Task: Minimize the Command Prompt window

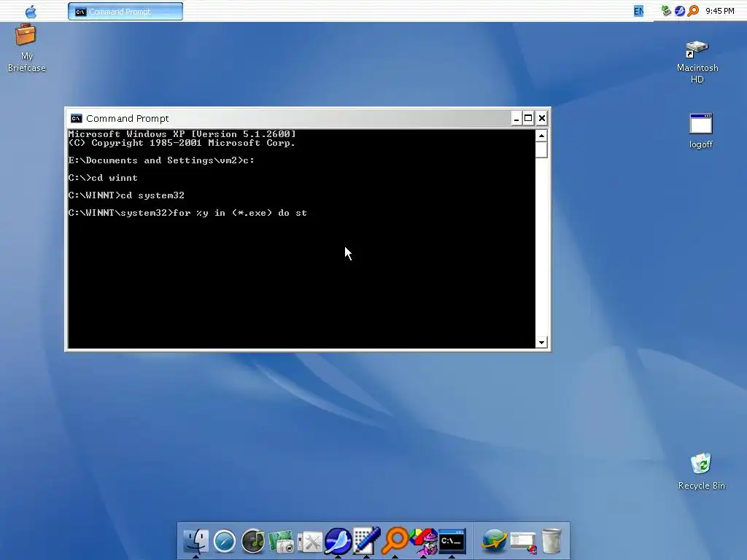Action: pyautogui.click(x=516, y=119)
